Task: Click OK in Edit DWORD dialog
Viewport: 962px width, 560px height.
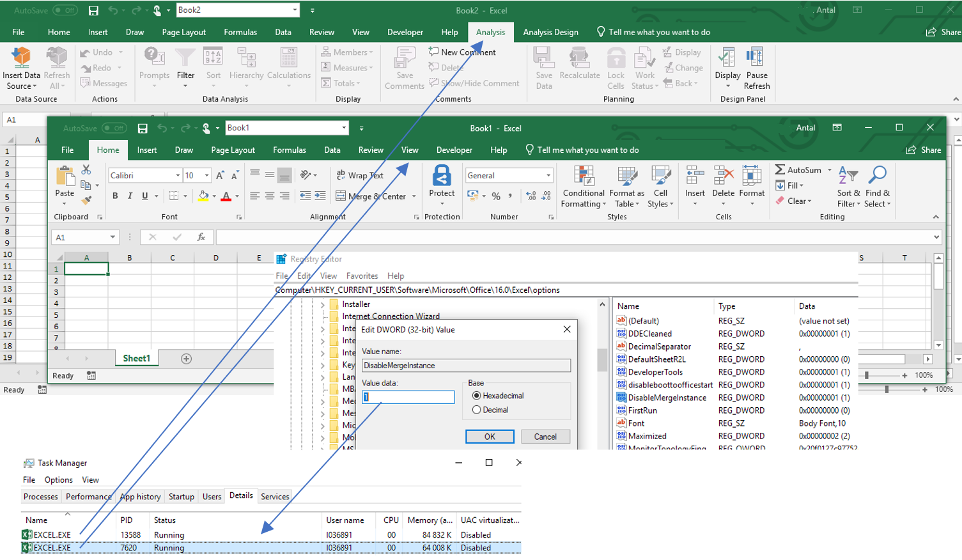Action: pyautogui.click(x=490, y=437)
